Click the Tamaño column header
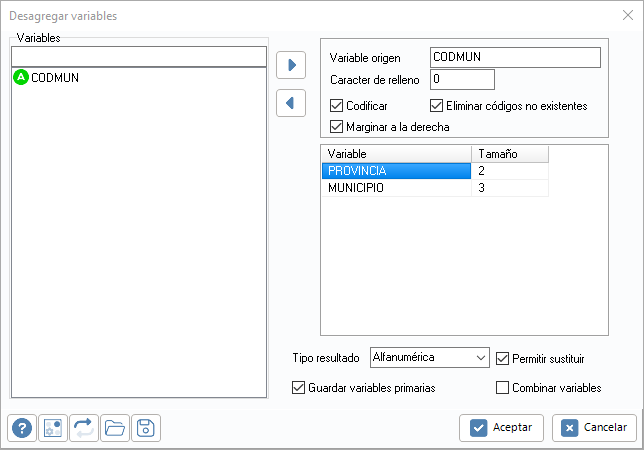The image size is (644, 450). [509, 153]
